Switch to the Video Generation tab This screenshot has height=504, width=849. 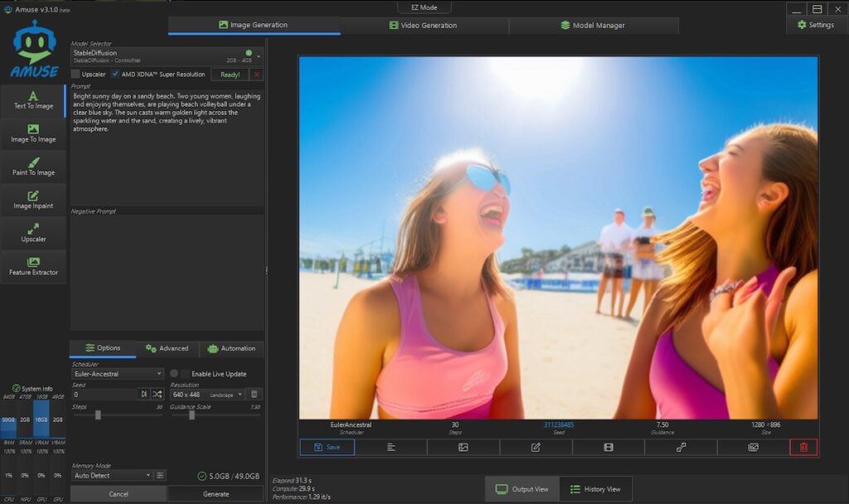pyautogui.click(x=424, y=26)
